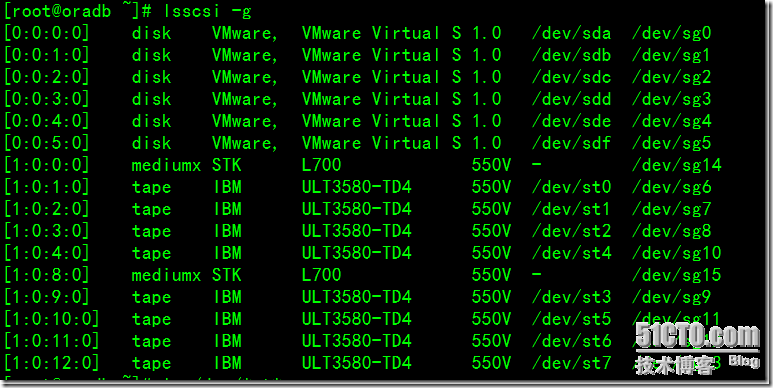773x388 pixels.
Task: Click 'ULT3580-TD4' in the /dev/st2 row
Action: point(356,231)
